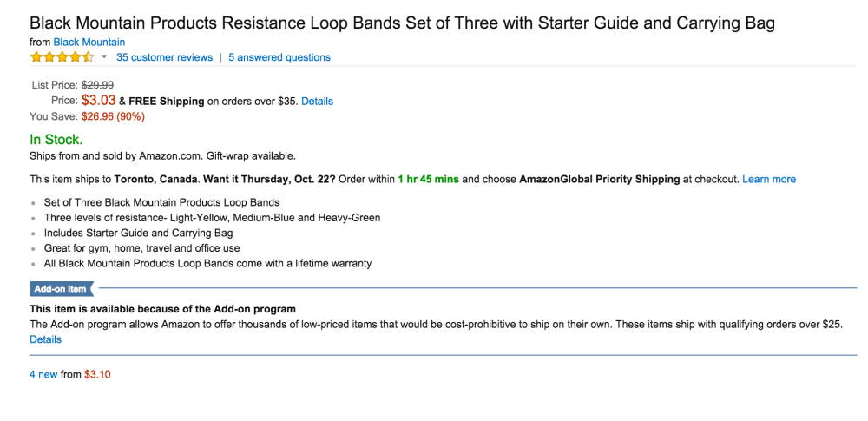This screenshot has width=868, height=421.
Task: Click the red $3.03 price
Action: click(x=99, y=101)
